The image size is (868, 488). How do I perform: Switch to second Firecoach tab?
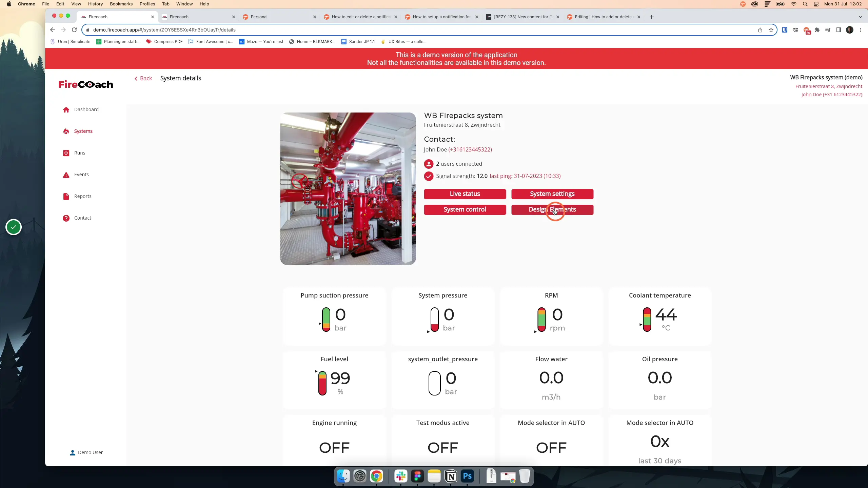click(x=198, y=17)
